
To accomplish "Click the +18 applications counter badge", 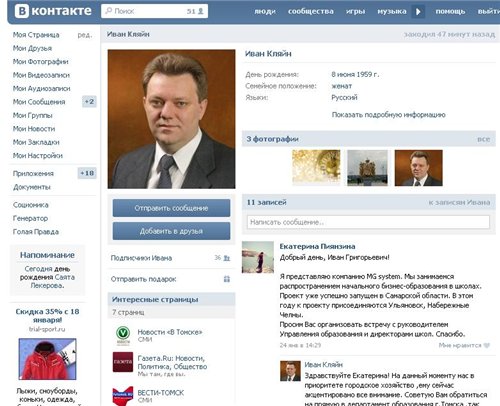I will (87, 173).
